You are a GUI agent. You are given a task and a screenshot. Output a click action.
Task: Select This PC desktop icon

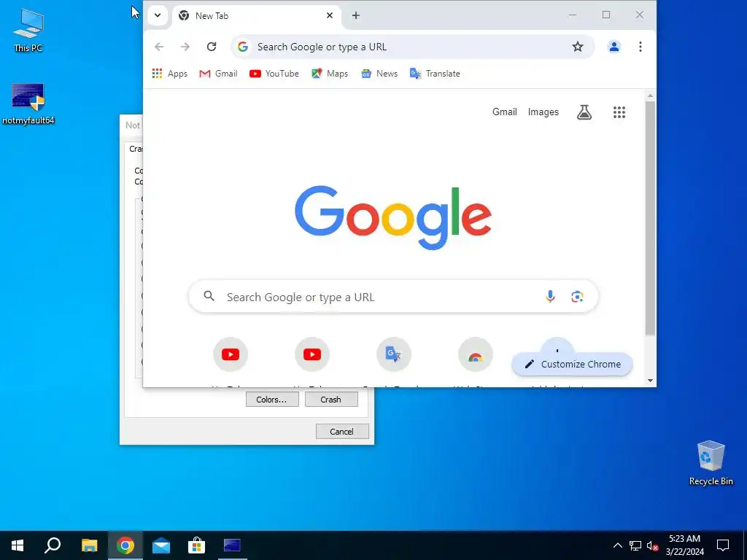click(x=28, y=30)
